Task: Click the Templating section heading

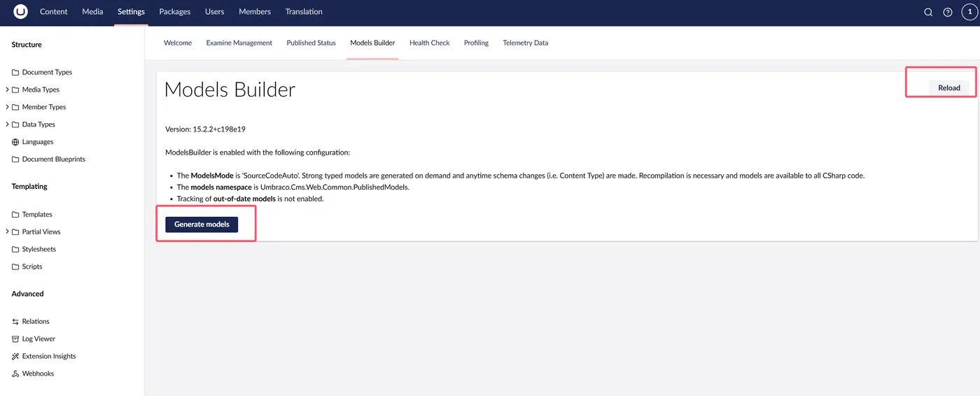Action: coord(29,187)
